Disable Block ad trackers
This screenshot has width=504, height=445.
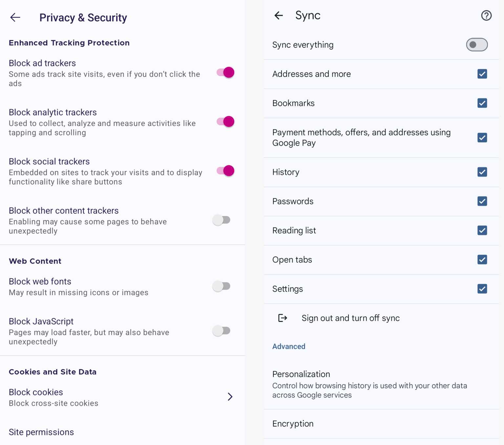[224, 72]
